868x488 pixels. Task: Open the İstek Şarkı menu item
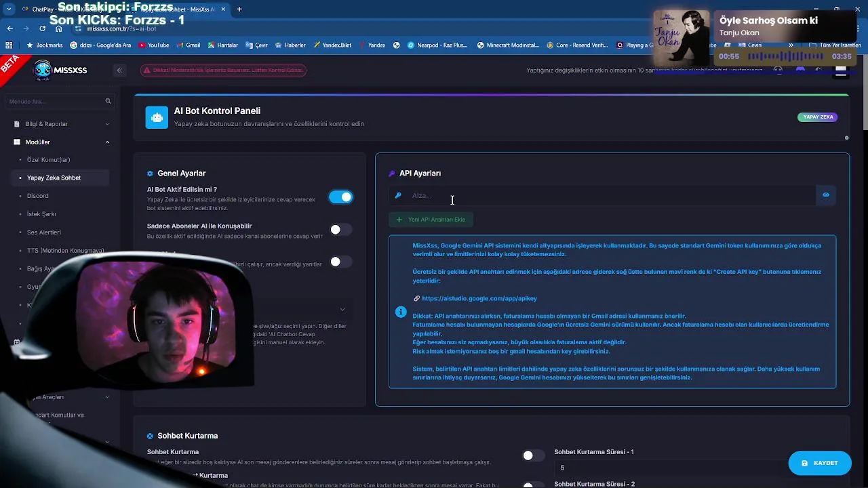[x=41, y=214]
